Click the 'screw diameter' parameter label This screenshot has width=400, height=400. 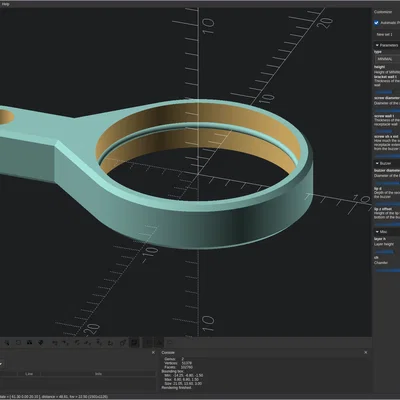[x=387, y=98]
